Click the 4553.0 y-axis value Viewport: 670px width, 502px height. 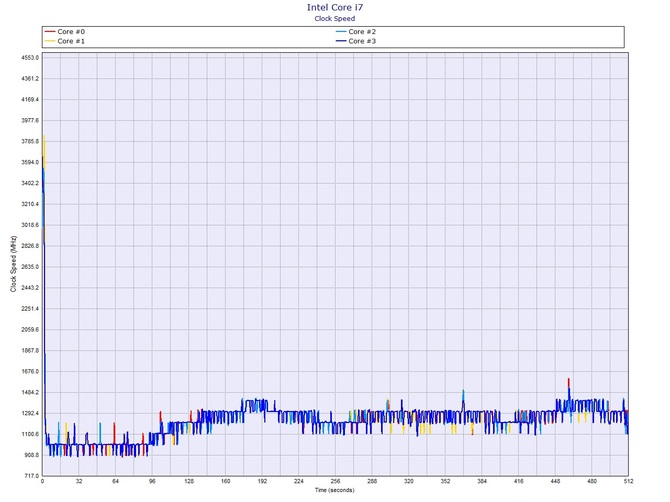pyautogui.click(x=30, y=58)
